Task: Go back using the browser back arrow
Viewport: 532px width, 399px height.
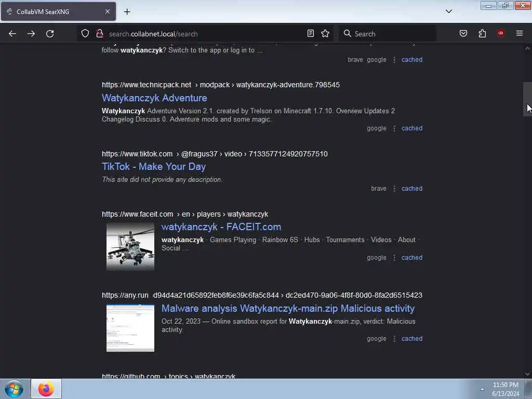Action: pyautogui.click(x=12, y=34)
